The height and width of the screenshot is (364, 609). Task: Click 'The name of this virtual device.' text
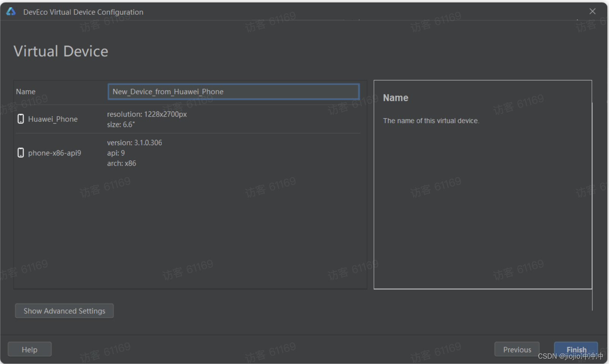click(x=431, y=121)
